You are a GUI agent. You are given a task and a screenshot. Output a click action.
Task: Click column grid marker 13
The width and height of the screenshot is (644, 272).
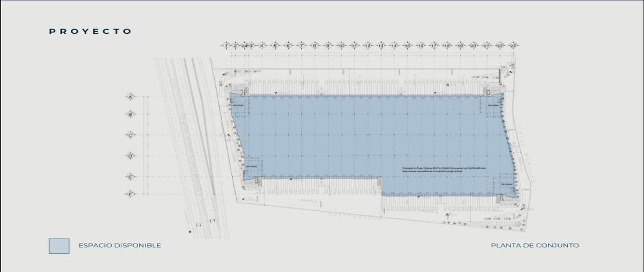(x=380, y=45)
